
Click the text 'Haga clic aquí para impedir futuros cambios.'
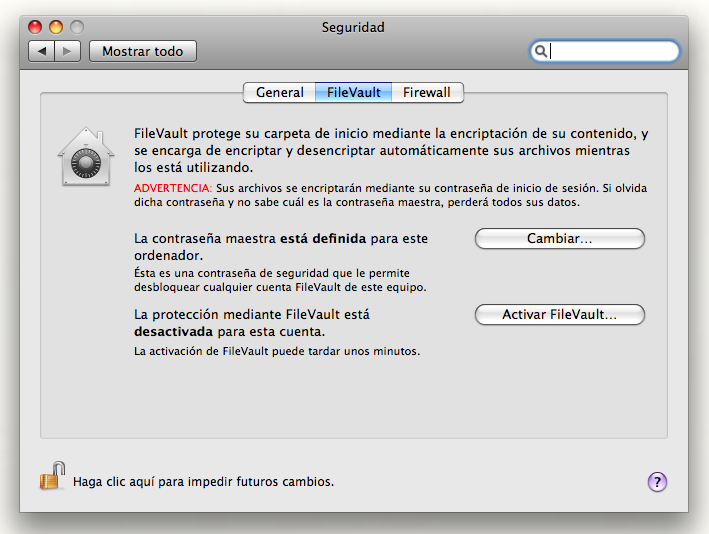(203, 482)
